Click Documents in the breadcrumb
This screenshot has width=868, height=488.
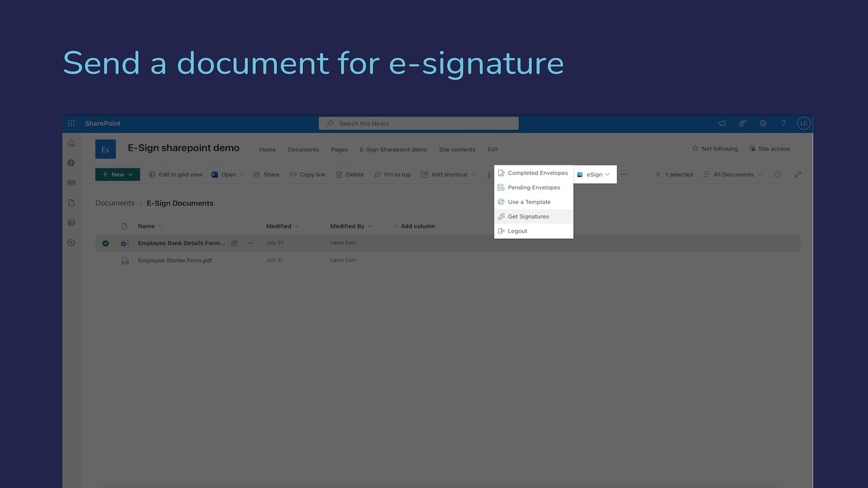(x=115, y=203)
